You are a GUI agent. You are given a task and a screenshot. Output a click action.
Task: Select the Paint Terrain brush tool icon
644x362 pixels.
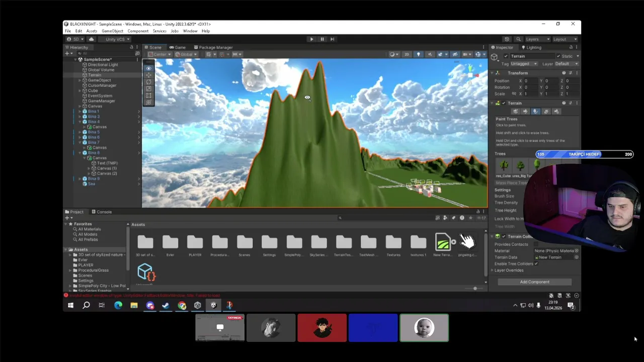coord(525,111)
